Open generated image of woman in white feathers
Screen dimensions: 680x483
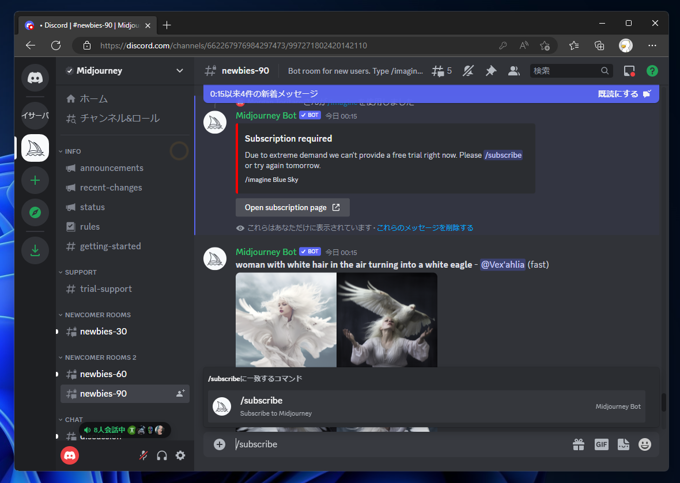286,320
